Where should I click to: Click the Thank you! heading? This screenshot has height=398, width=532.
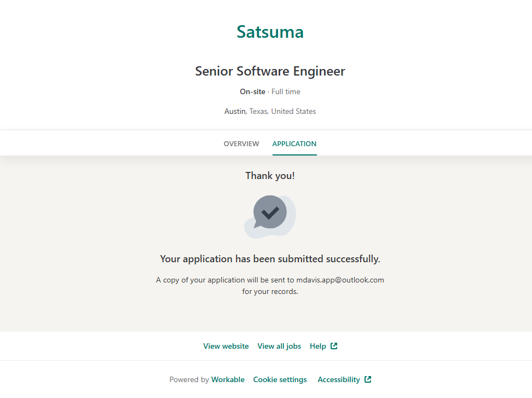pos(270,176)
